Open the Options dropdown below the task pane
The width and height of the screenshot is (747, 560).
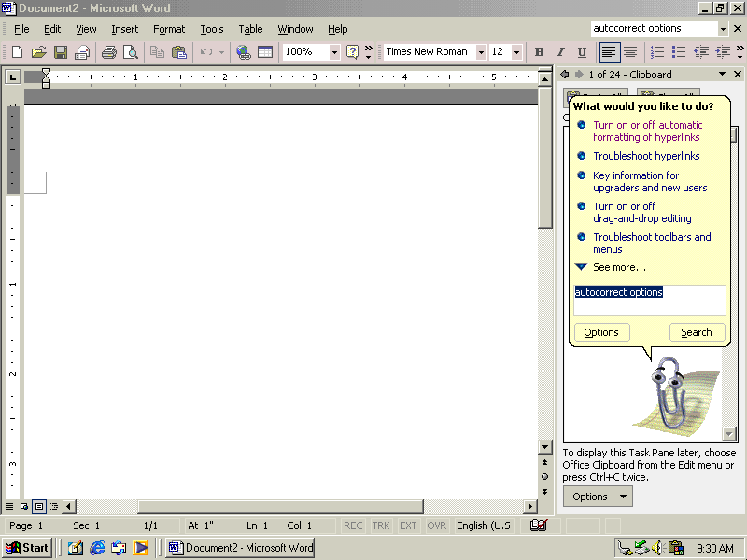pyautogui.click(x=598, y=497)
